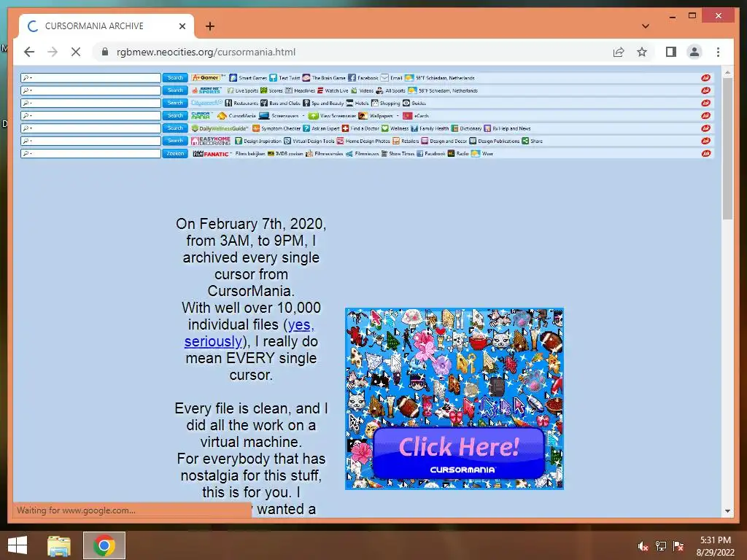Open File Explorer from the taskbar
Screen dimensions: 747x560
point(58,545)
